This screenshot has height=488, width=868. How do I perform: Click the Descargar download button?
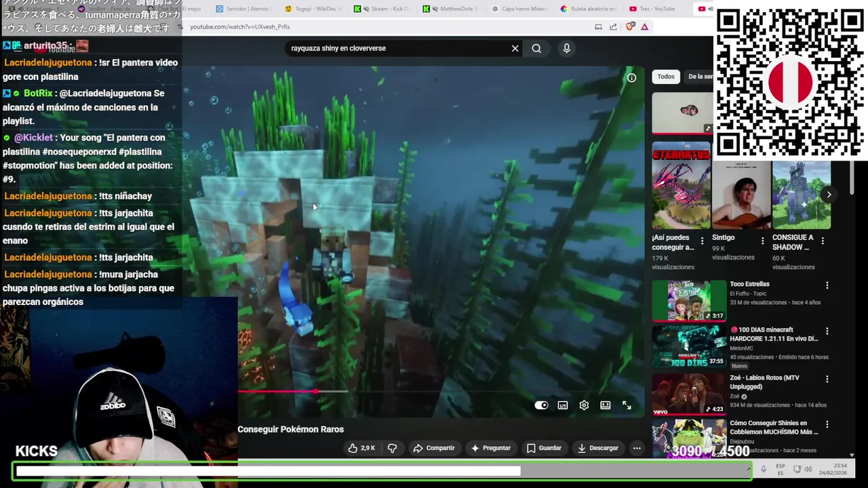[x=598, y=448]
